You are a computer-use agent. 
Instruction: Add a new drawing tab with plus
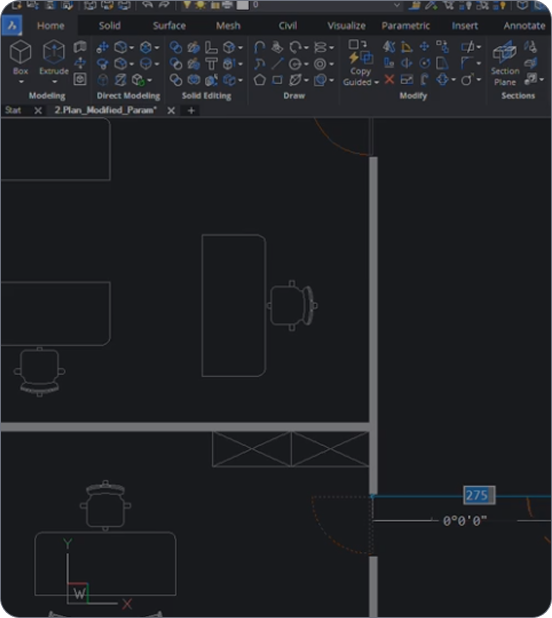191,111
